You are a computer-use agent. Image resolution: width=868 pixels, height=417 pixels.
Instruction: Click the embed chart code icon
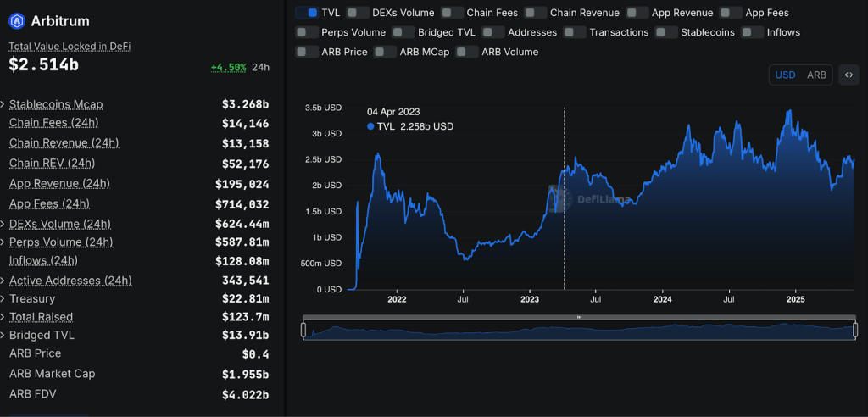pyautogui.click(x=849, y=75)
